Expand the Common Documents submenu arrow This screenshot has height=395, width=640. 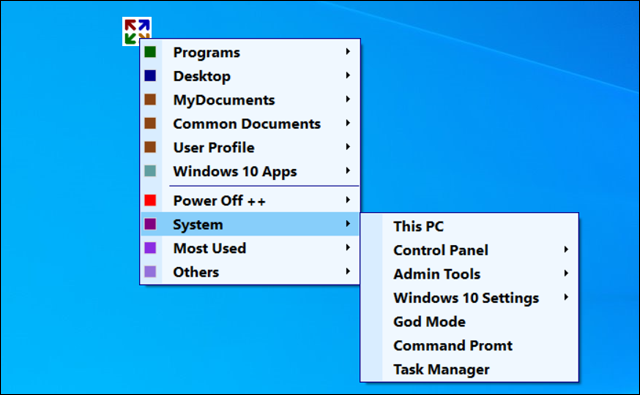(348, 123)
